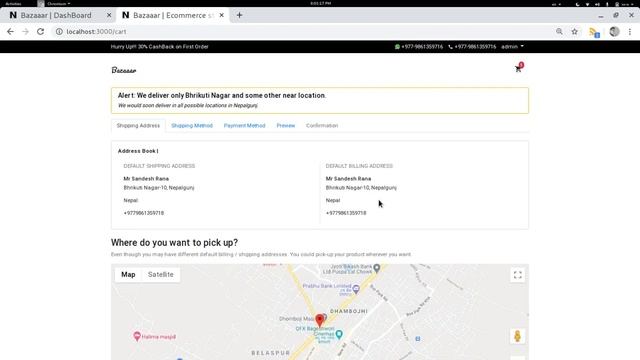Open the admin account dropdown
This screenshot has width=640, height=360.
(x=512, y=47)
